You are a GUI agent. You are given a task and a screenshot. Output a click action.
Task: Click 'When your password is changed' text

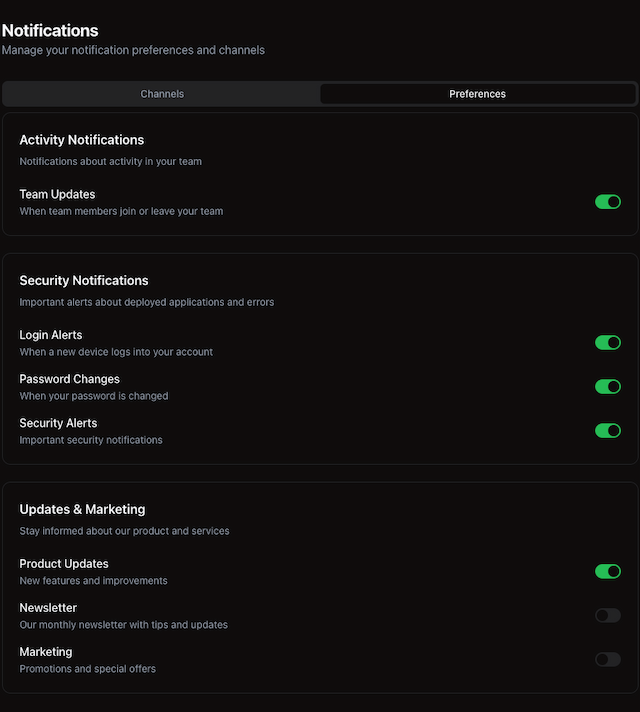(x=94, y=396)
